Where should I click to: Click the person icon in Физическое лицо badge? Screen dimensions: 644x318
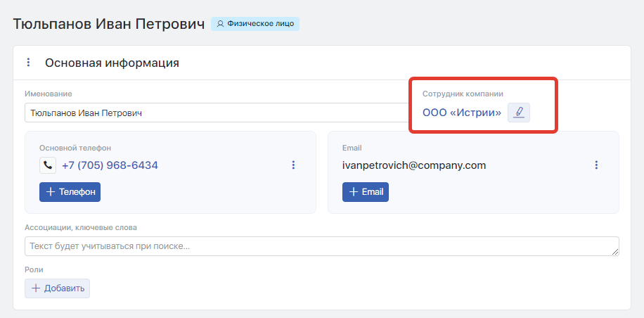(x=220, y=24)
